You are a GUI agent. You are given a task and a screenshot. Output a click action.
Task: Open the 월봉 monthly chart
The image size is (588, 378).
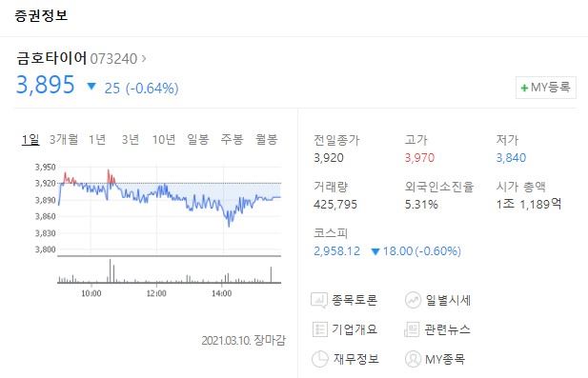point(266,139)
